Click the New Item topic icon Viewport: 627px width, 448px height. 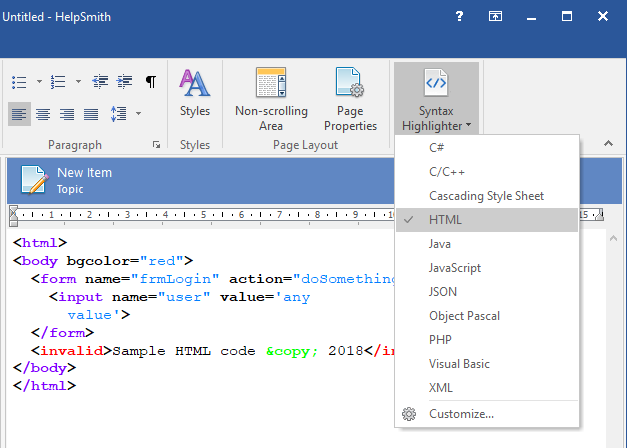[x=33, y=180]
